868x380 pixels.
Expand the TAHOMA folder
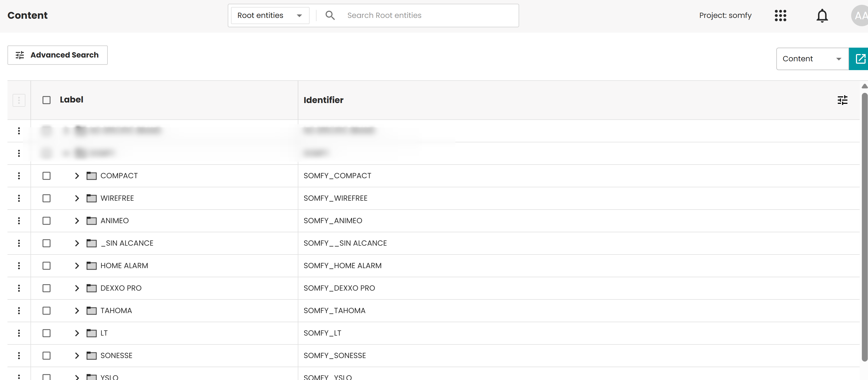(x=77, y=310)
